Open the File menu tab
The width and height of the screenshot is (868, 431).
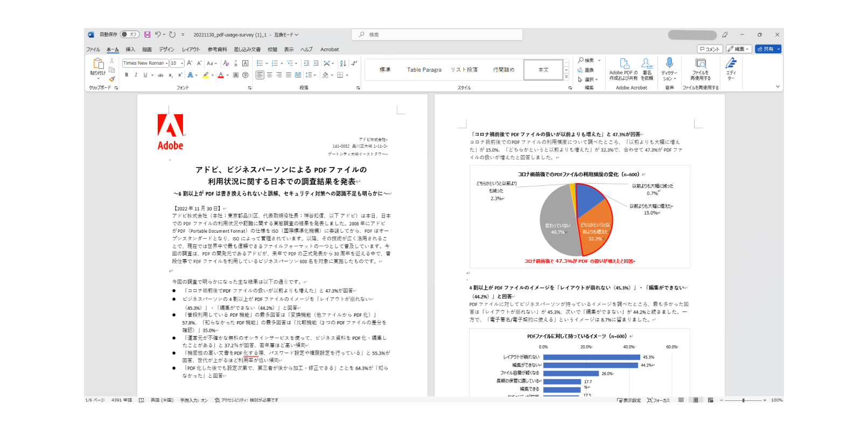[x=93, y=50]
